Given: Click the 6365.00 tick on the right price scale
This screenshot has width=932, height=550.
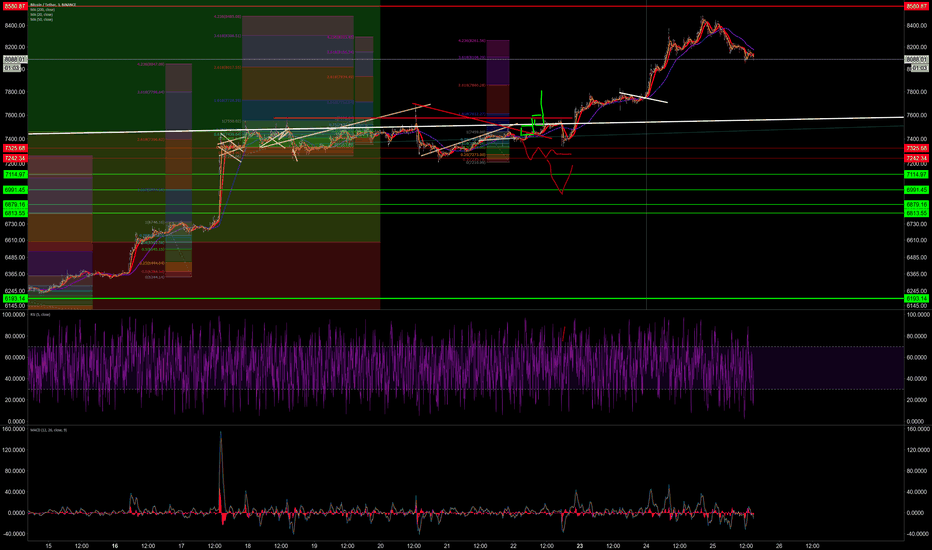Looking at the screenshot, I should coord(917,274).
